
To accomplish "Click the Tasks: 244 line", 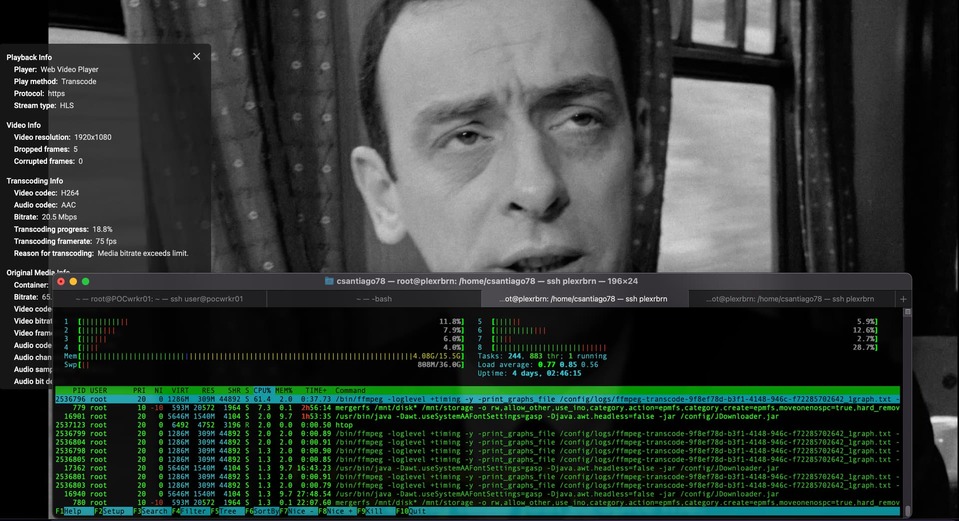I will 542,356.
